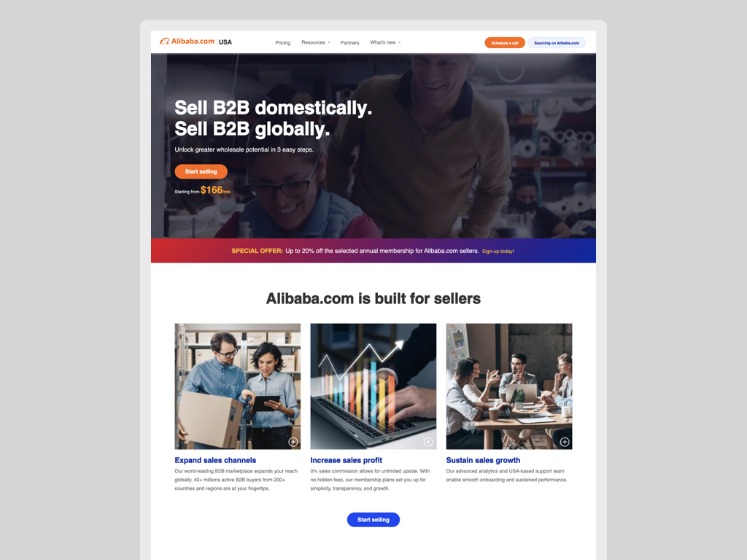Follow the Sign-up today! link

[498, 251]
